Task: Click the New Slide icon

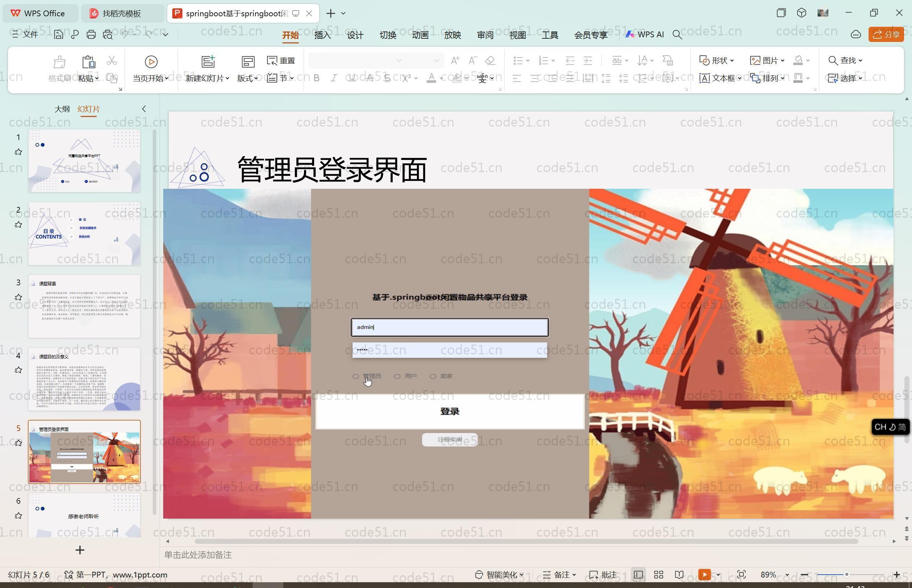Action: (x=208, y=61)
